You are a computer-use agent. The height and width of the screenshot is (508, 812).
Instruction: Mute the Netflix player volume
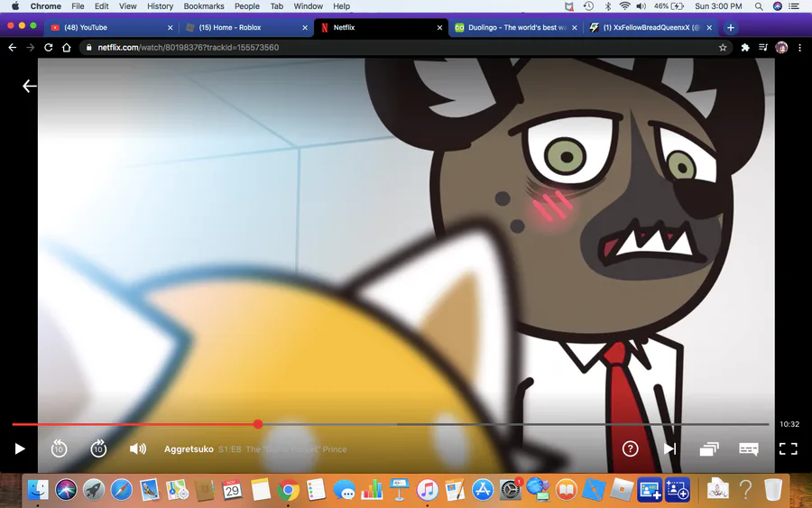pos(138,448)
